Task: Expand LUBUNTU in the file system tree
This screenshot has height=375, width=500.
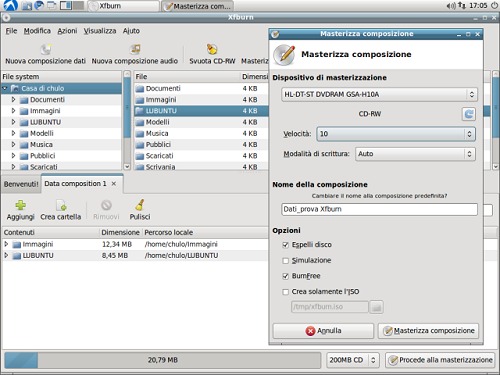Action: [13, 122]
